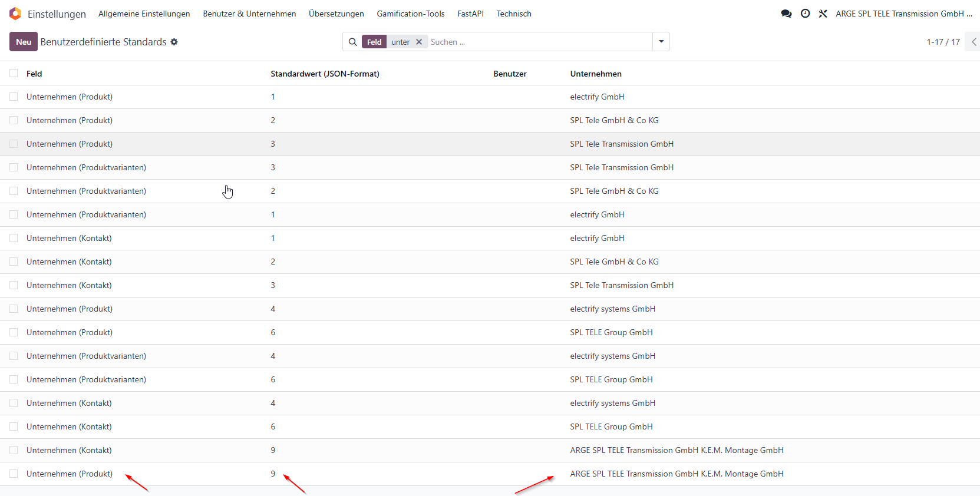The height and width of the screenshot is (496, 980).
Task: Toggle the select-all checkbox in header
Action: coord(14,74)
